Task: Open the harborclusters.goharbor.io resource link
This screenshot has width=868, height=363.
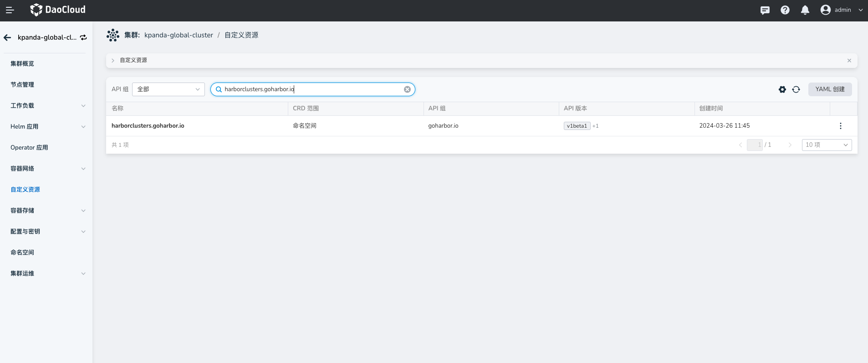Action: 148,126
